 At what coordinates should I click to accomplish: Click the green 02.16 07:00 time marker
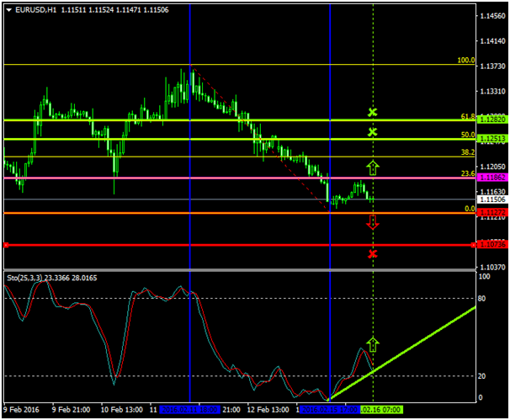click(x=381, y=410)
